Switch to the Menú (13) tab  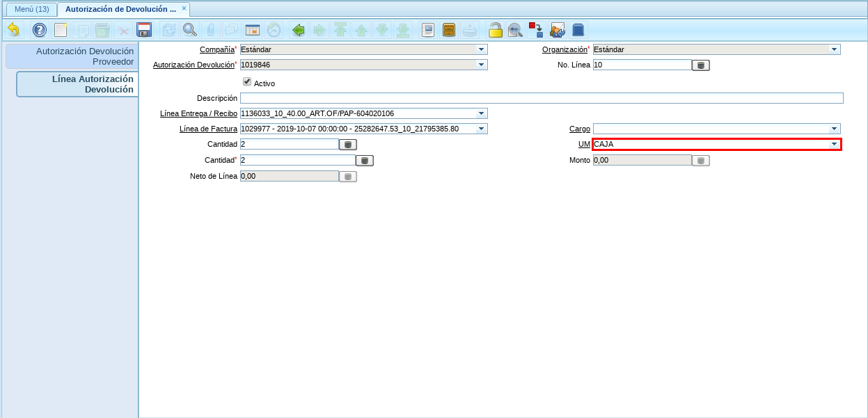click(x=31, y=9)
